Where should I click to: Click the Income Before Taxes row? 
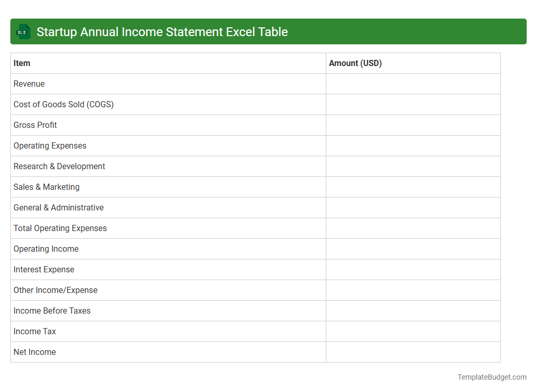(x=52, y=311)
